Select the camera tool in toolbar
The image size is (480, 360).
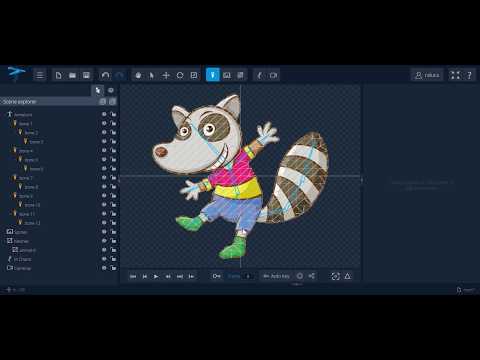click(273, 75)
